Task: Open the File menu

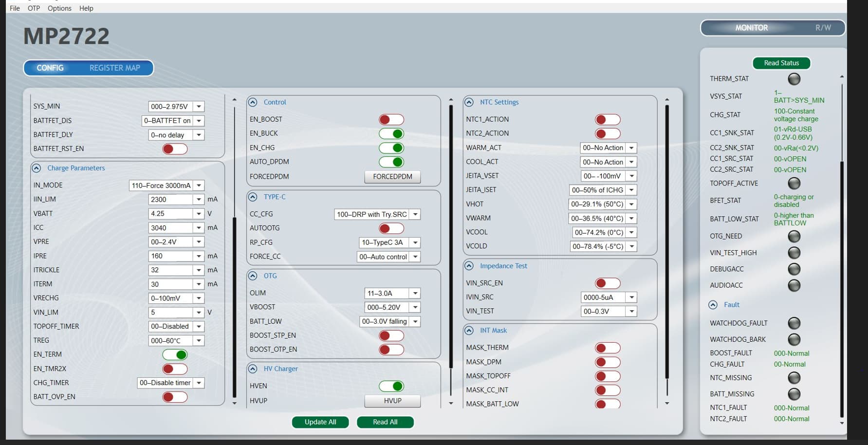Action: [15, 8]
